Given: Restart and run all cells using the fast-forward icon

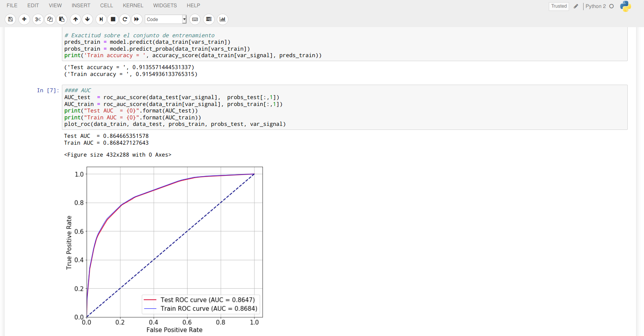Looking at the screenshot, I should [136, 19].
